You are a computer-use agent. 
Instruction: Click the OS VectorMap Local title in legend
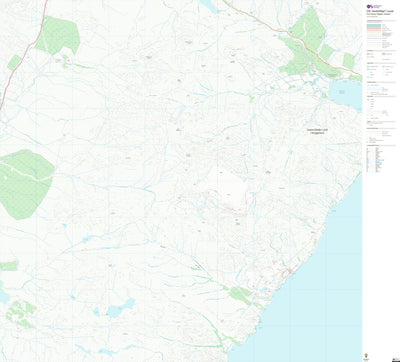(379, 11)
